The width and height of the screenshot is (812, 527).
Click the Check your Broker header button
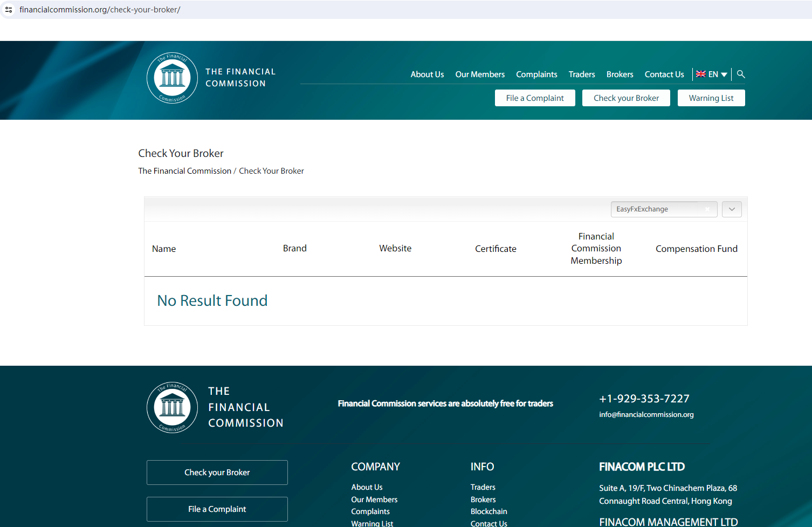[626, 98]
